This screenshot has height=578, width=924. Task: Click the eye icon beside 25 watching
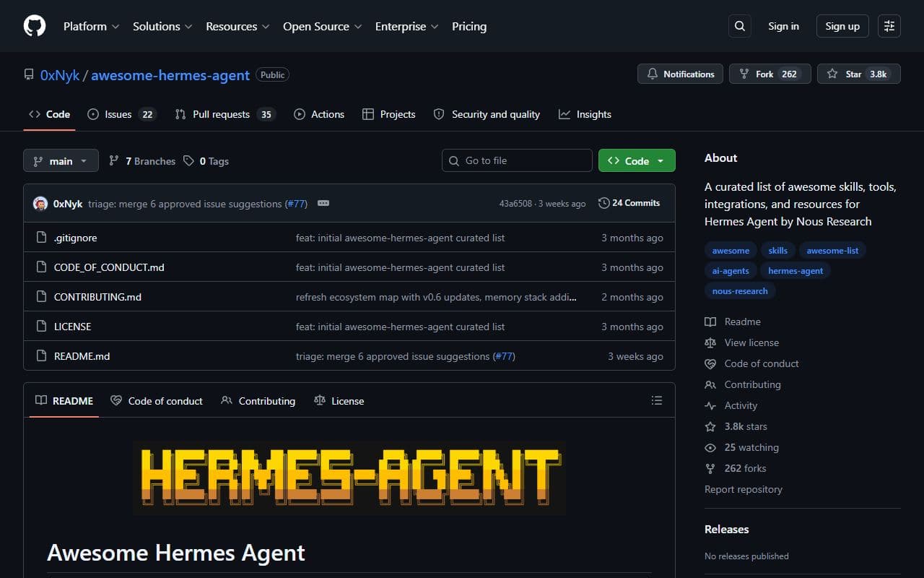710,447
